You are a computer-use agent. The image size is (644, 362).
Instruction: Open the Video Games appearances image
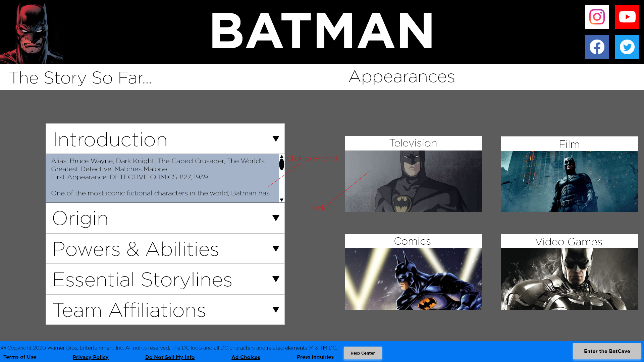tap(569, 279)
